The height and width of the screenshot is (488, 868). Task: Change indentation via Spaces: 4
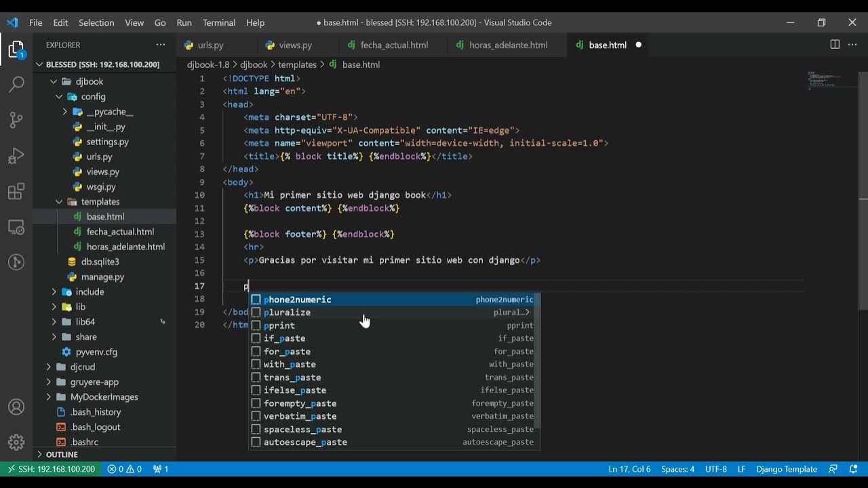coord(677,469)
